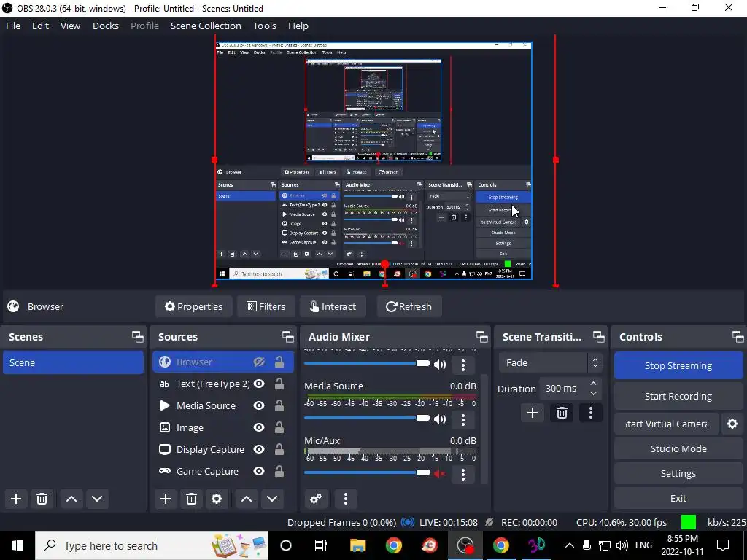This screenshot has height=560, width=747.
Task: Open the Properties of the Browser source
Action: (x=193, y=306)
